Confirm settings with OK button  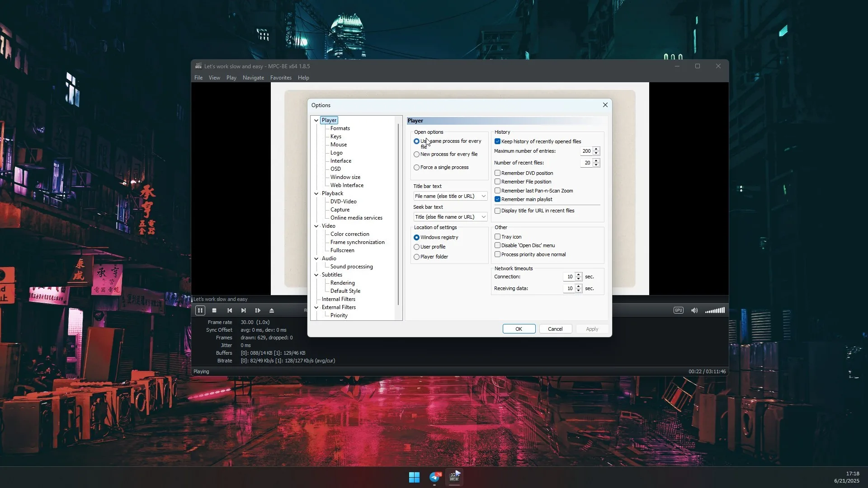[519, 329]
